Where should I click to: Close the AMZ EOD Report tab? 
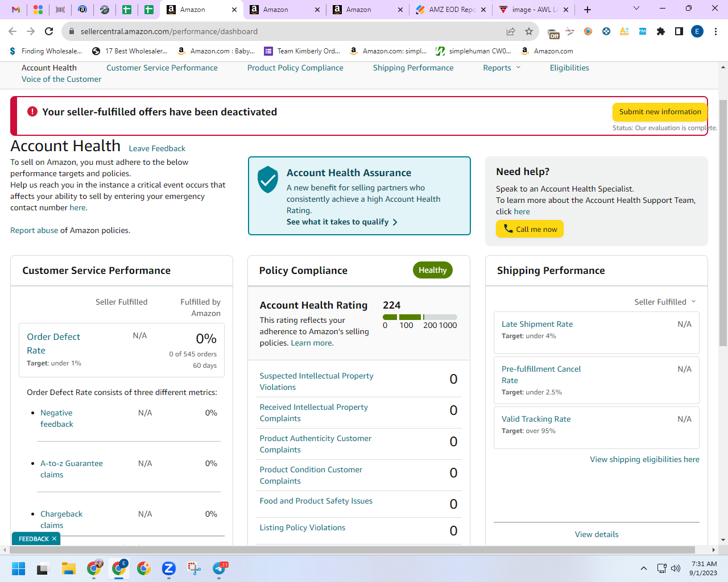[483, 10]
